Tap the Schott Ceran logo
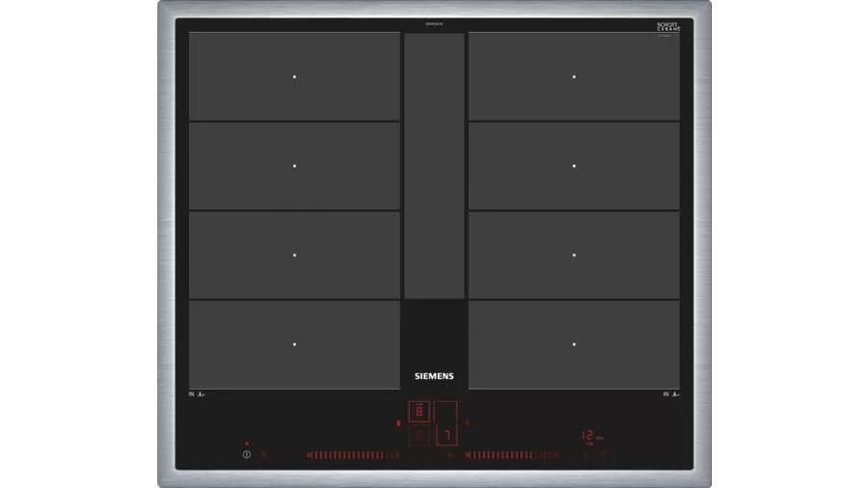 668,26
